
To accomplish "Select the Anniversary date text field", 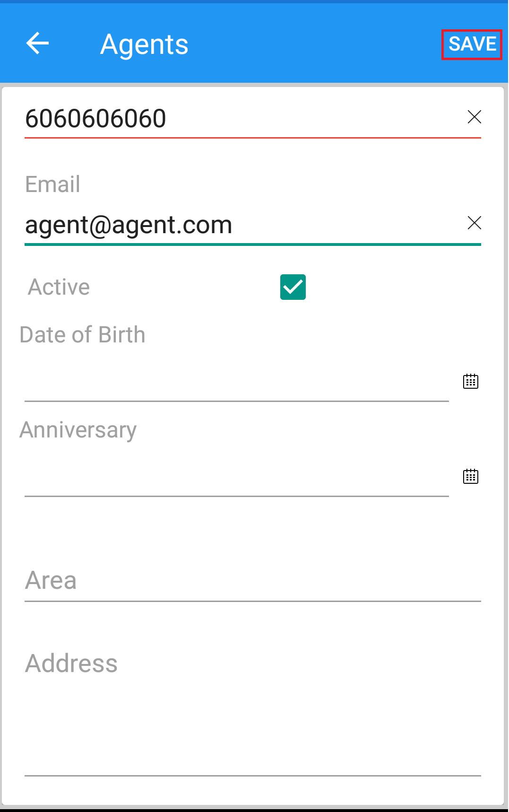I will click(236, 476).
